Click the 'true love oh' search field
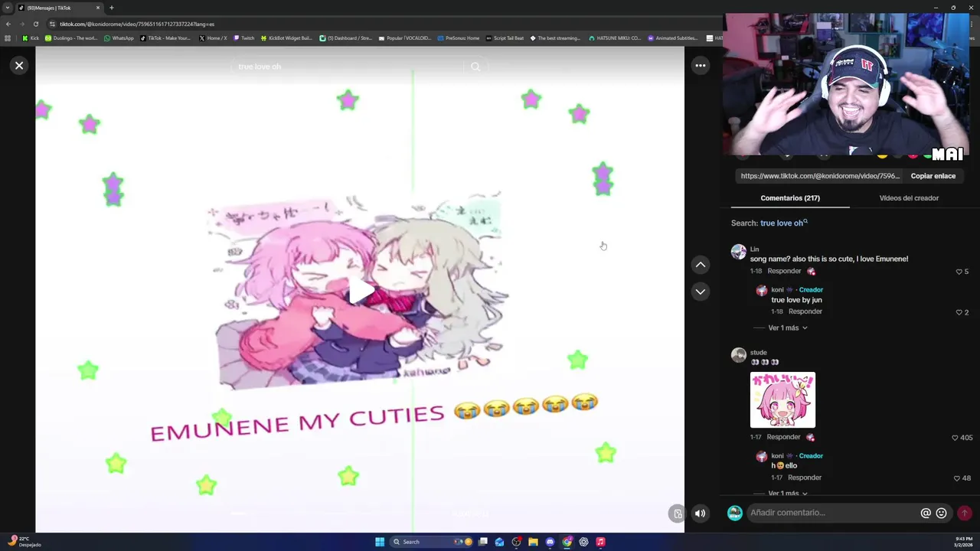Image resolution: width=980 pixels, height=551 pixels. [348, 67]
